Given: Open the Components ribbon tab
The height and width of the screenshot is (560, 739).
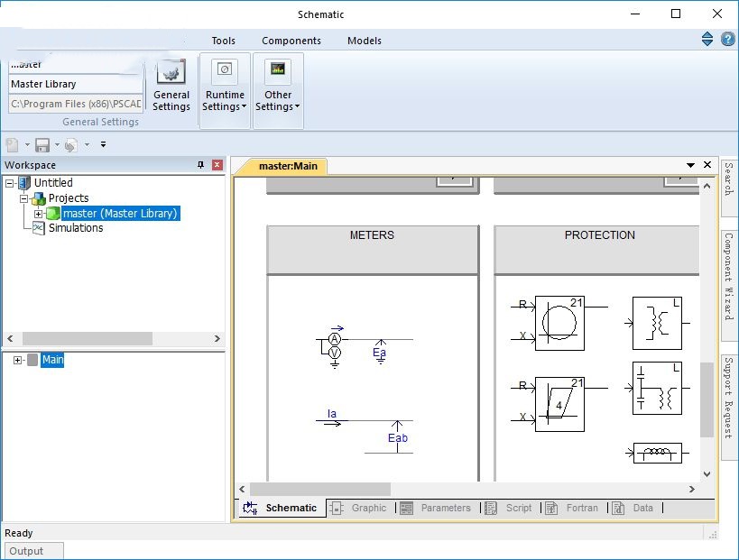Looking at the screenshot, I should [291, 41].
